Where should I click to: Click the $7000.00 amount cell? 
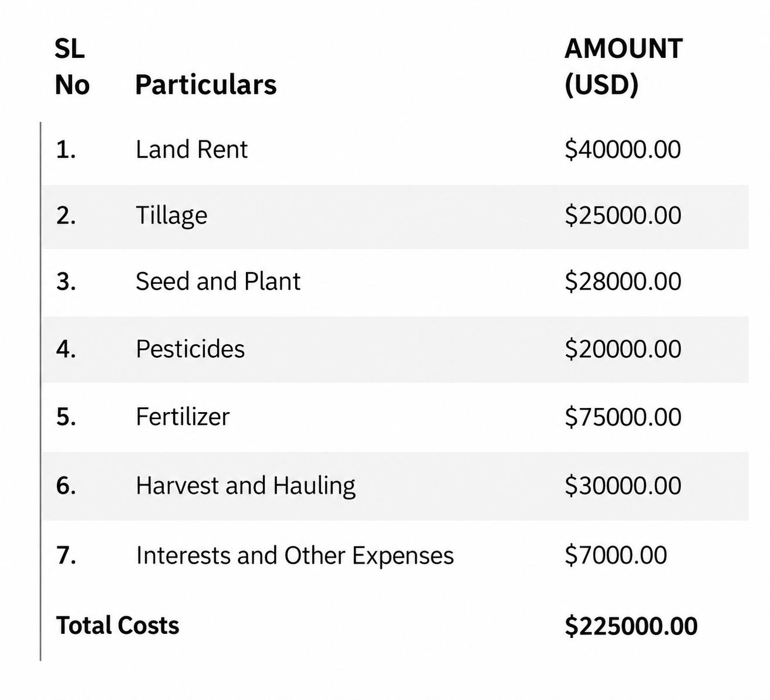coord(616,555)
